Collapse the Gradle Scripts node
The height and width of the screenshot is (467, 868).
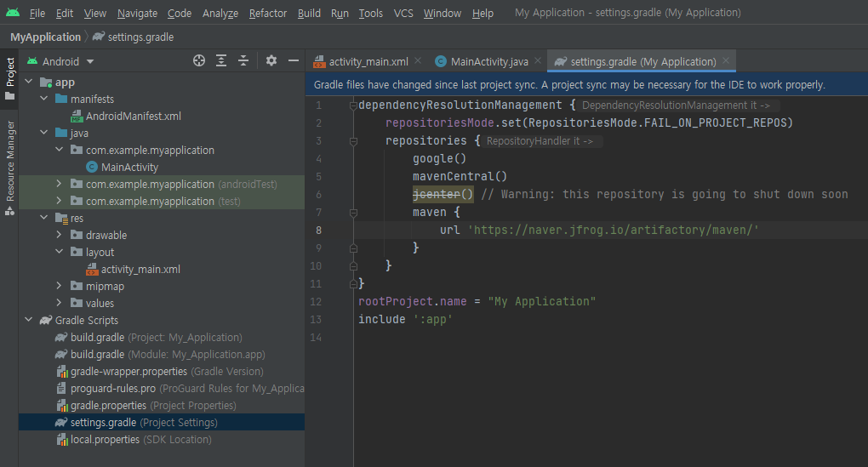click(x=29, y=320)
